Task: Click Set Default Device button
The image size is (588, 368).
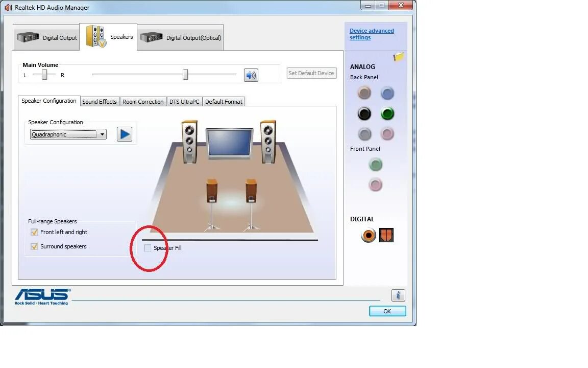Action: click(x=311, y=73)
